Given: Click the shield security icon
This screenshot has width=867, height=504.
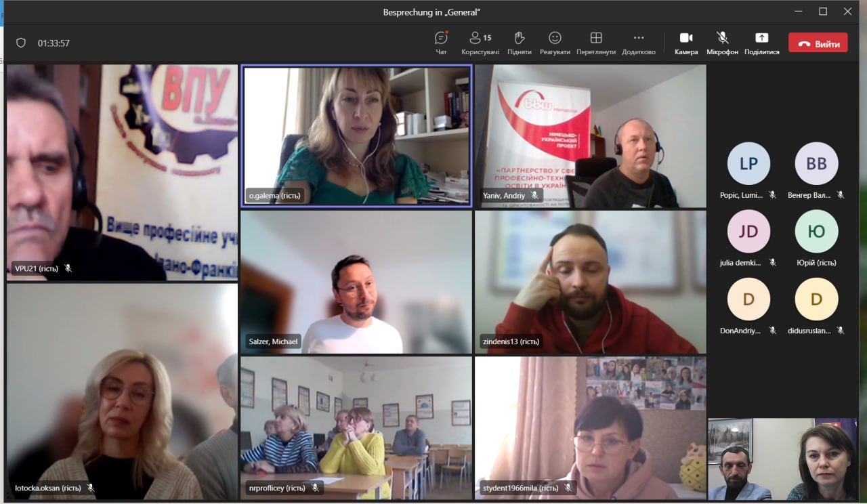Looking at the screenshot, I should click(21, 43).
